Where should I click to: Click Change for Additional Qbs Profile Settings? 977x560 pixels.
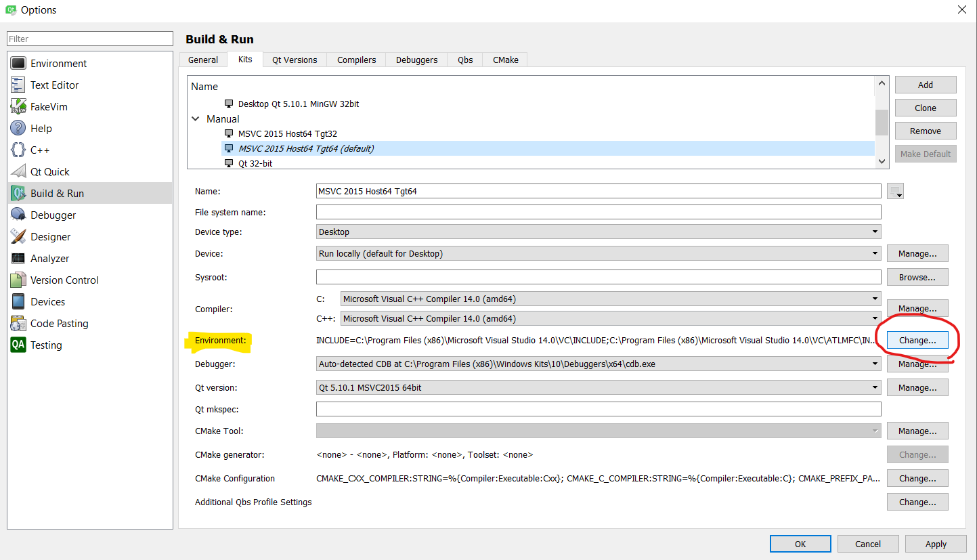click(x=917, y=502)
